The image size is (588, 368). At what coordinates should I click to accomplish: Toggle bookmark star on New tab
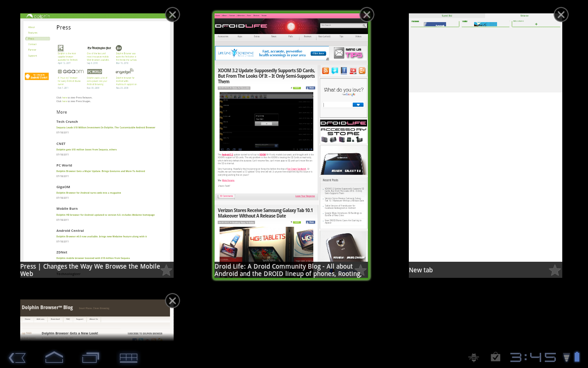click(554, 270)
